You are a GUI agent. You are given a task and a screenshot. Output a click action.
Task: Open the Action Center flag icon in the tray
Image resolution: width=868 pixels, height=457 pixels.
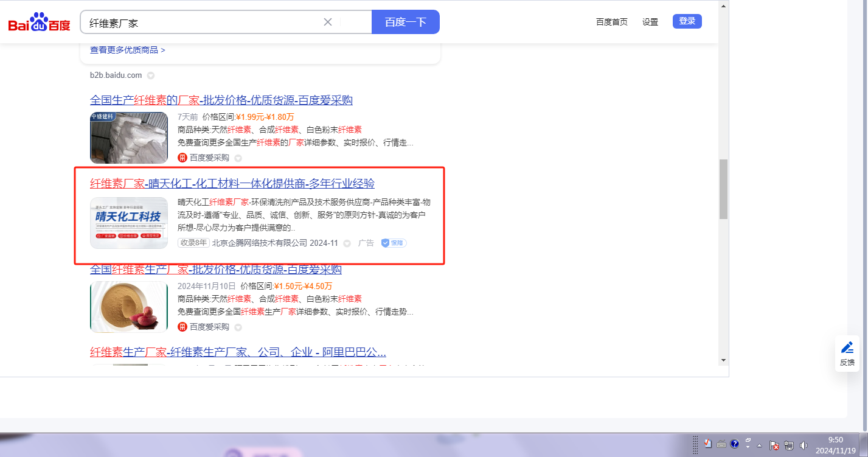(x=774, y=445)
